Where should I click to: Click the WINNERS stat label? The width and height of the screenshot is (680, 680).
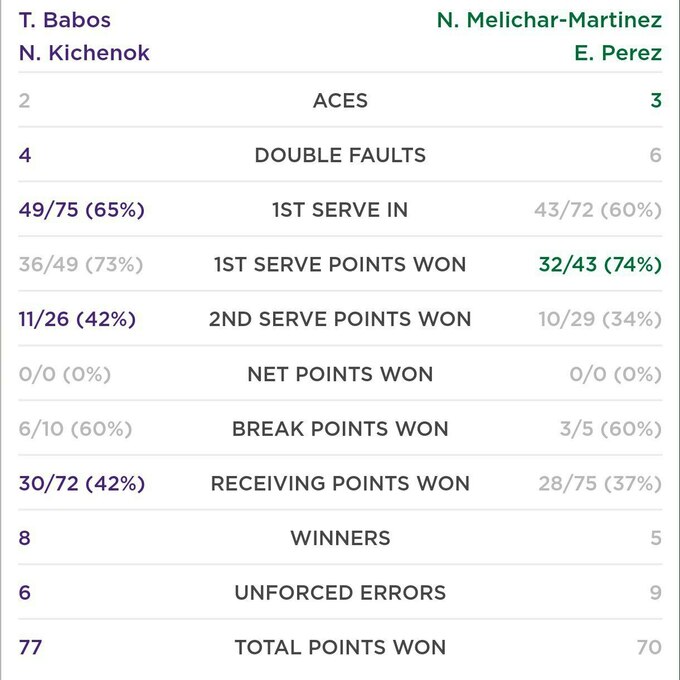(340, 538)
